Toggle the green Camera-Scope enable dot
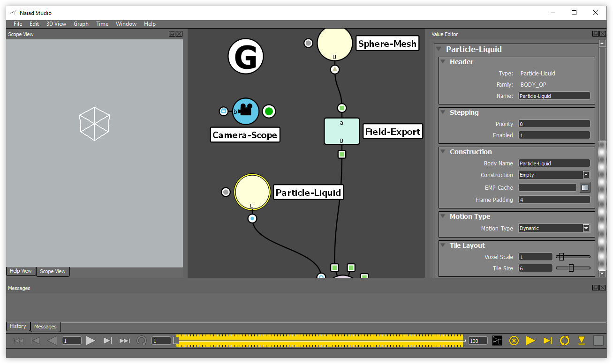The height and width of the screenshot is (364, 613). tap(269, 111)
